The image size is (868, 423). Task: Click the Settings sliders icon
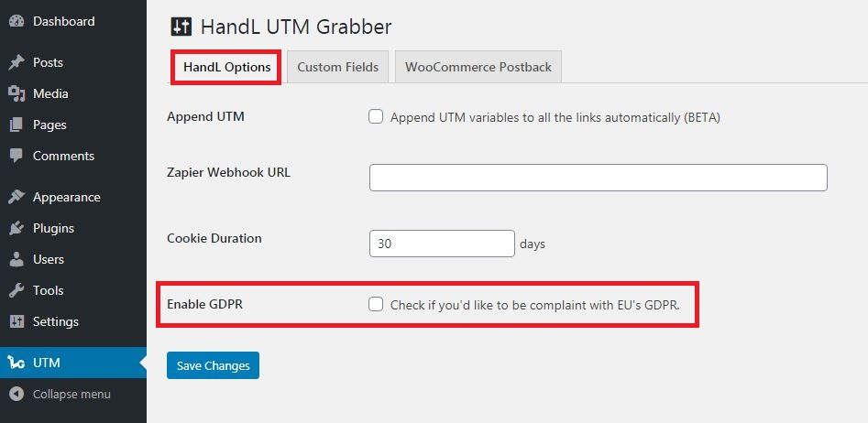click(16, 321)
